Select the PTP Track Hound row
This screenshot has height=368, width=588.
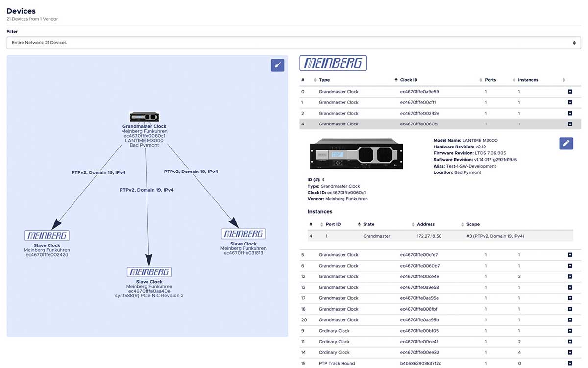[x=337, y=363]
